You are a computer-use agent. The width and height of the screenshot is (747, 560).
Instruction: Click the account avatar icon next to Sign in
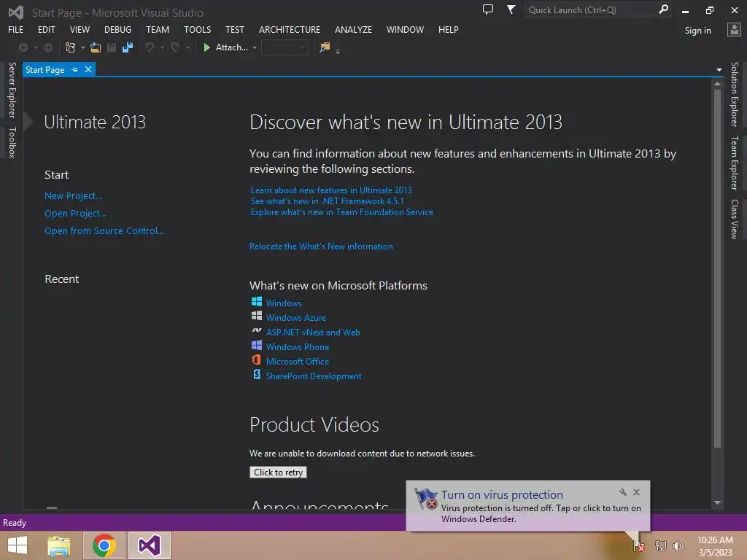(734, 29)
